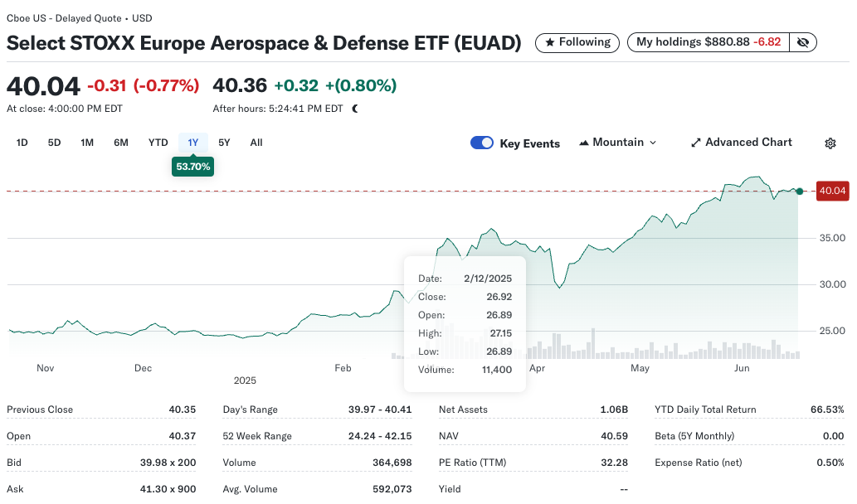Select the 6M time range

point(120,142)
